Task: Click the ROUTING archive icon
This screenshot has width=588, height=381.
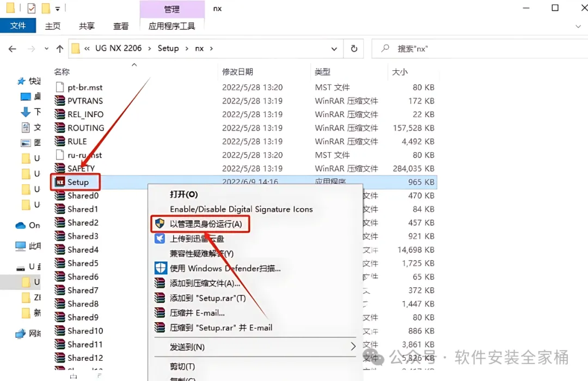Action: coord(60,128)
